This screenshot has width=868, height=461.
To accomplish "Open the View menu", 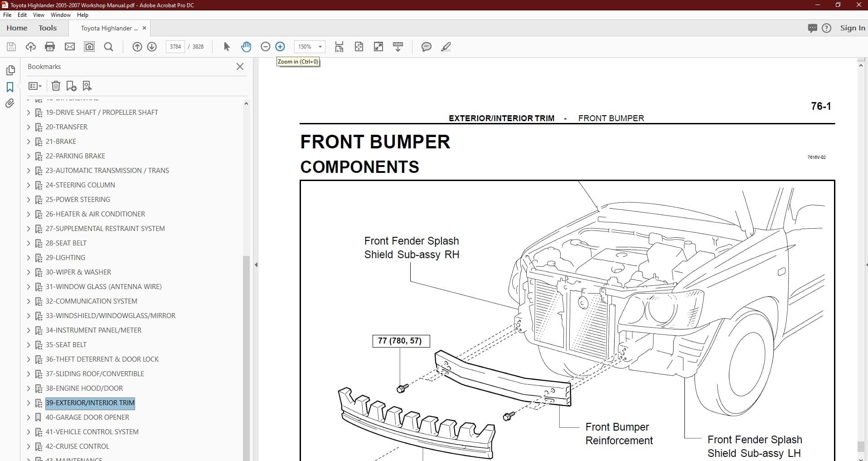I will pos(39,15).
